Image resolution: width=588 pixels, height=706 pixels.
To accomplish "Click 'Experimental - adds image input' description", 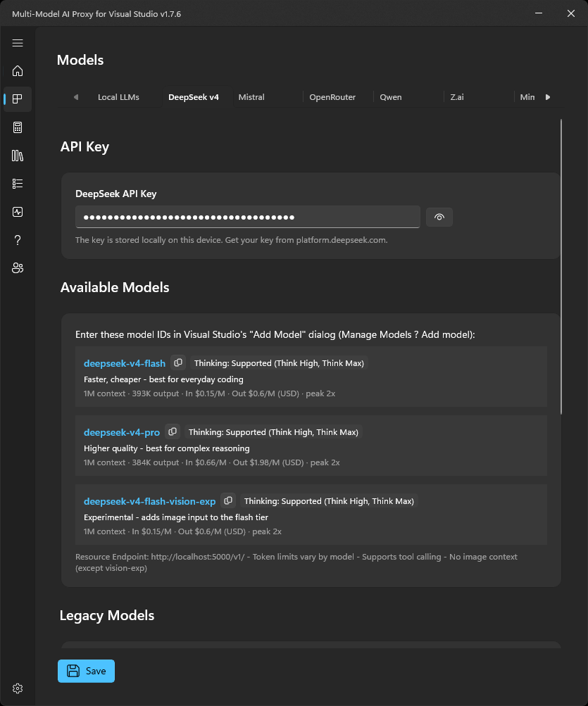I will tap(176, 517).
